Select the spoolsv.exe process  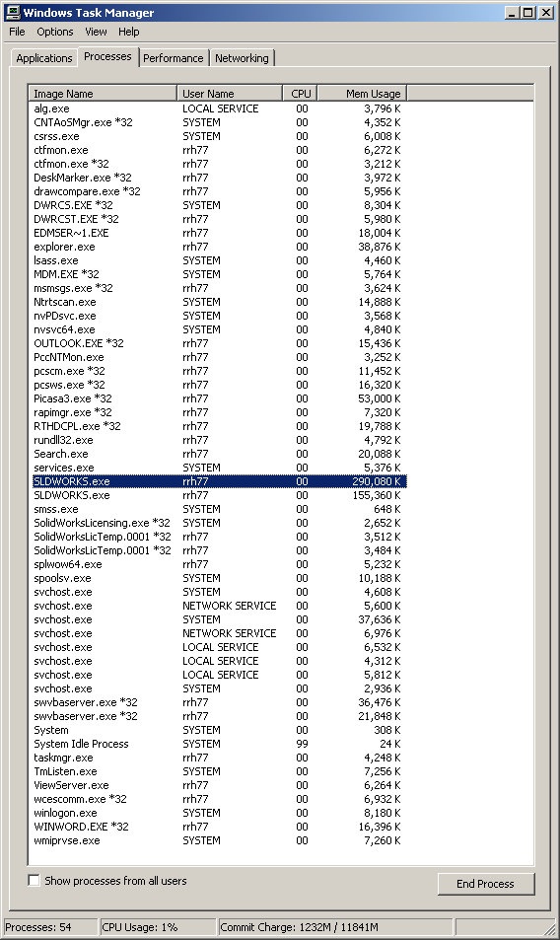tap(220, 578)
